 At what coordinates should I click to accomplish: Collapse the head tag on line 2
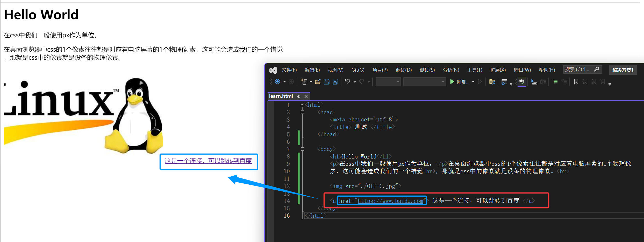302,112
